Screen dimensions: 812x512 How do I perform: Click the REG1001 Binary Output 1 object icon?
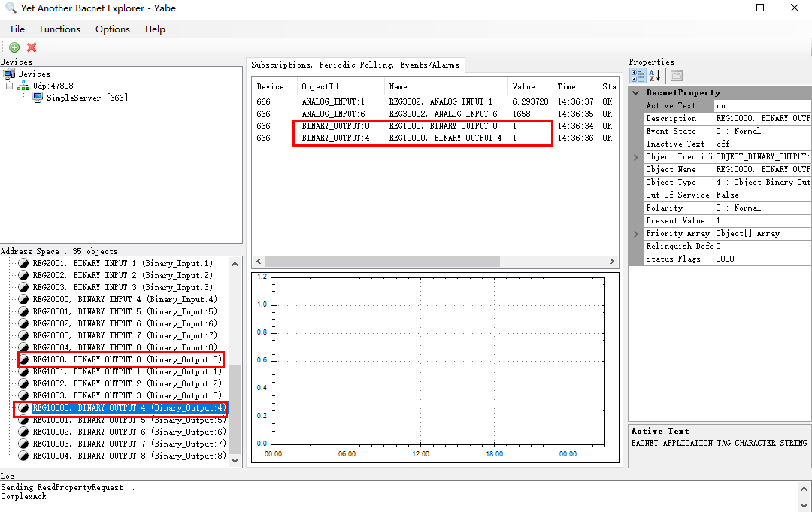(23, 371)
